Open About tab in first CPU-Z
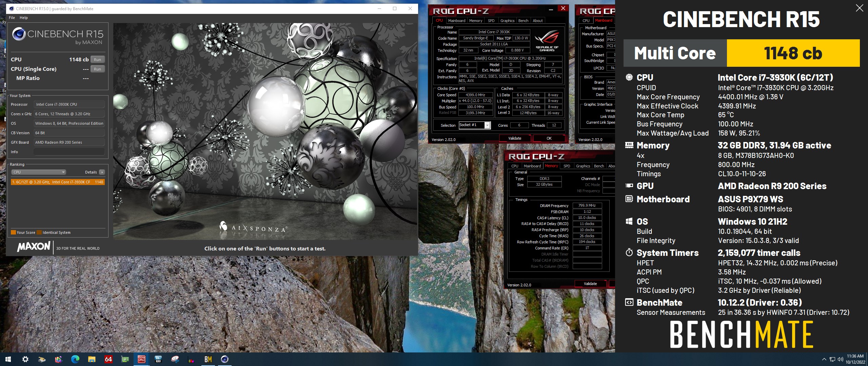Viewport: 868px width, 366px height. 538,21
